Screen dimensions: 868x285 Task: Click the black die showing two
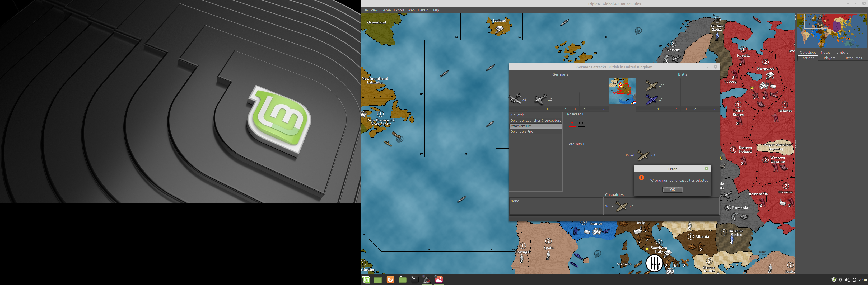tap(581, 123)
